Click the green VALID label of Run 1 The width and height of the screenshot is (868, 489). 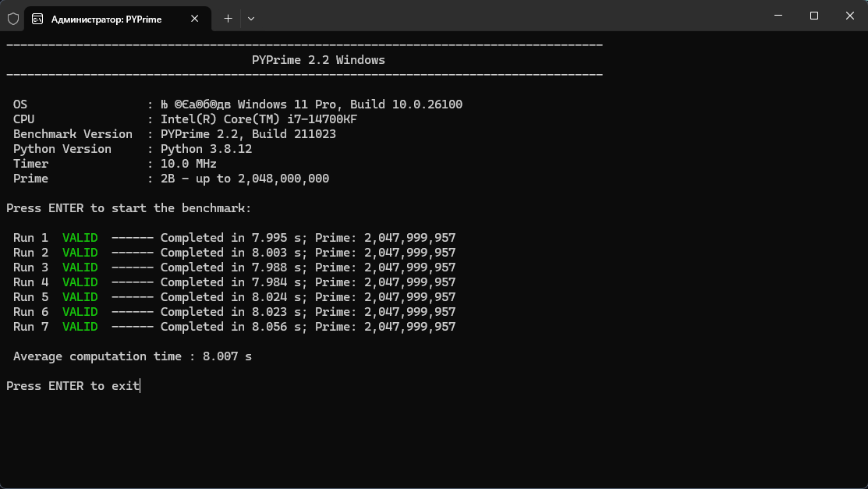[x=80, y=238]
